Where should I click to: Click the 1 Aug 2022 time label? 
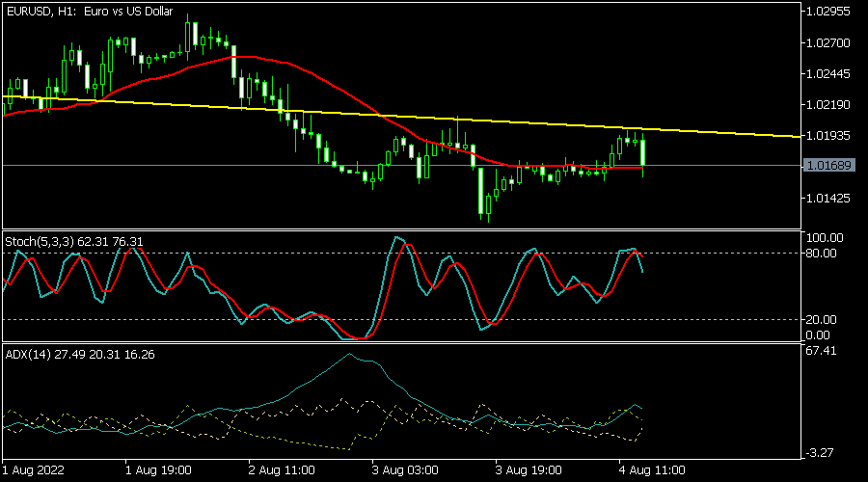pos(33,470)
